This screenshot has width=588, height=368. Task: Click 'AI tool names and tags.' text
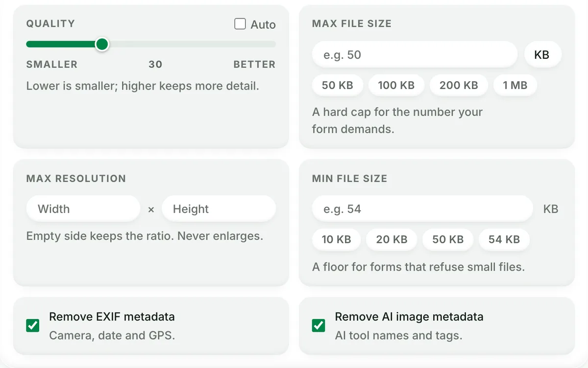(398, 336)
